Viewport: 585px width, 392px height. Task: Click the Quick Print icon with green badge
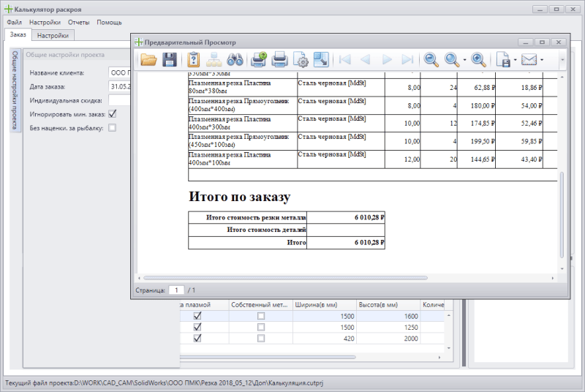[x=259, y=60]
